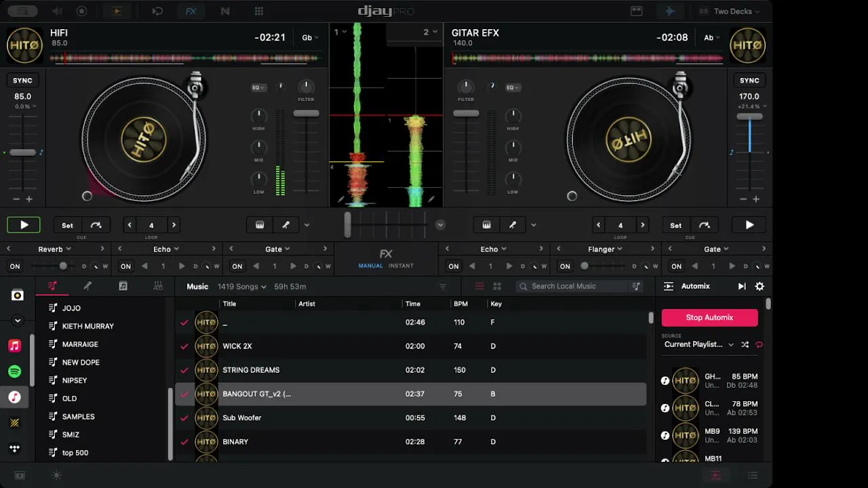The width and height of the screenshot is (868, 488).
Task: Toggle SYNC on the HIFI deck
Action: (x=22, y=81)
